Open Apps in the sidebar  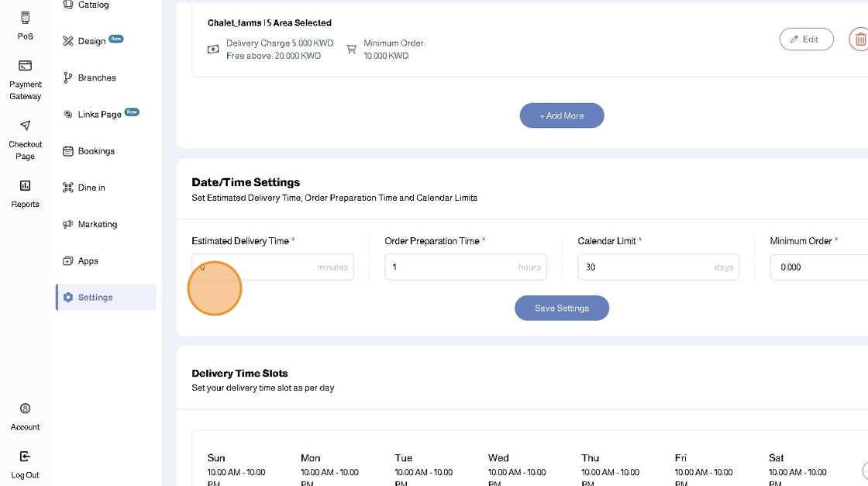tap(88, 260)
